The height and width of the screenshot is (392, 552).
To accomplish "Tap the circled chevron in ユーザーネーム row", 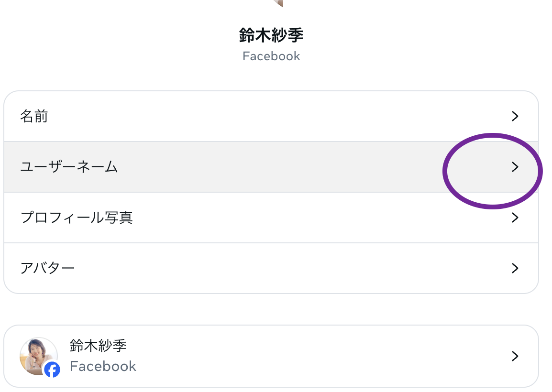I will tap(515, 167).
